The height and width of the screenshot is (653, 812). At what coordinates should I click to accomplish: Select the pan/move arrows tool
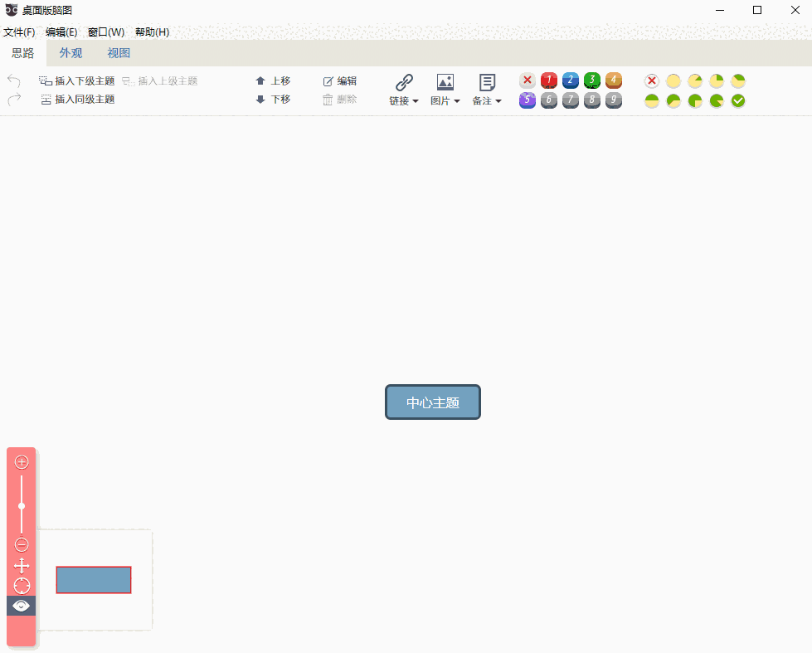pos(22,566)
